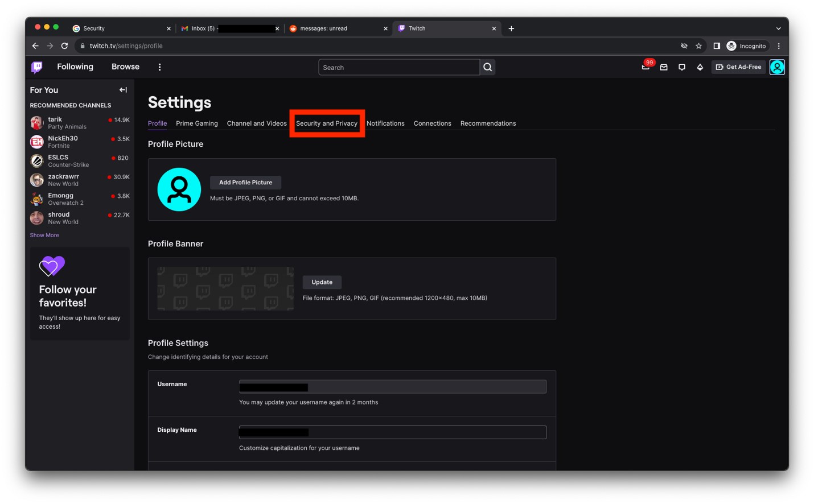Click the Incognito profile indicator

747,46
